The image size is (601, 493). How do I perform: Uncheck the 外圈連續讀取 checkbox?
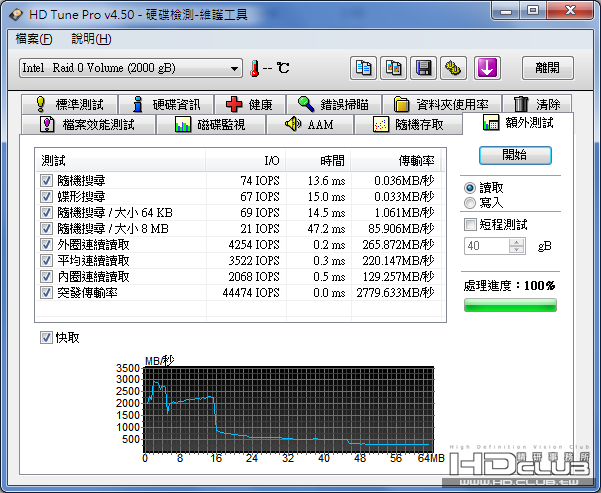46,245
